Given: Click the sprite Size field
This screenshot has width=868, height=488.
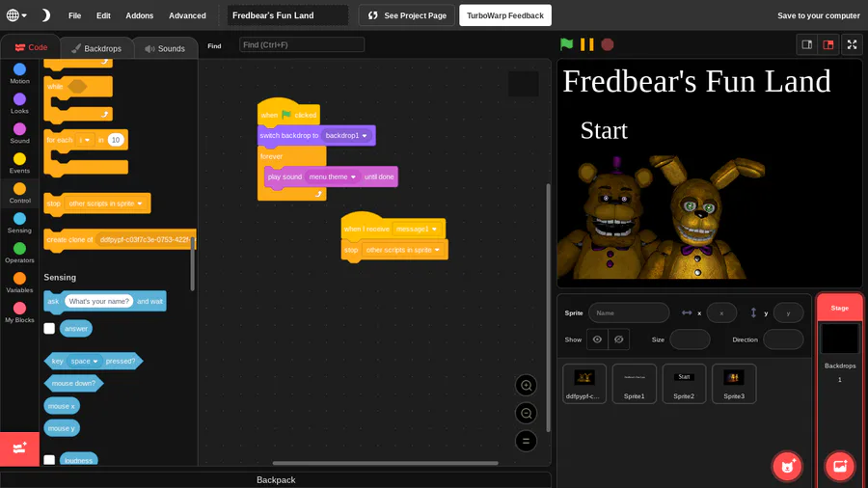Looking at the screenshot, I should (x=690, y=339).
